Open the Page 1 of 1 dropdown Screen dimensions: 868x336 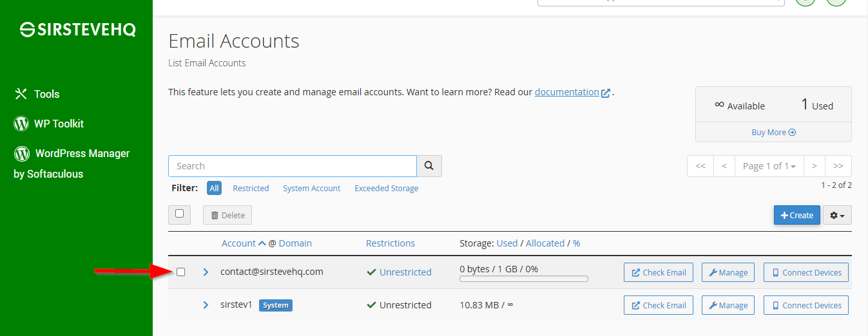769,166
